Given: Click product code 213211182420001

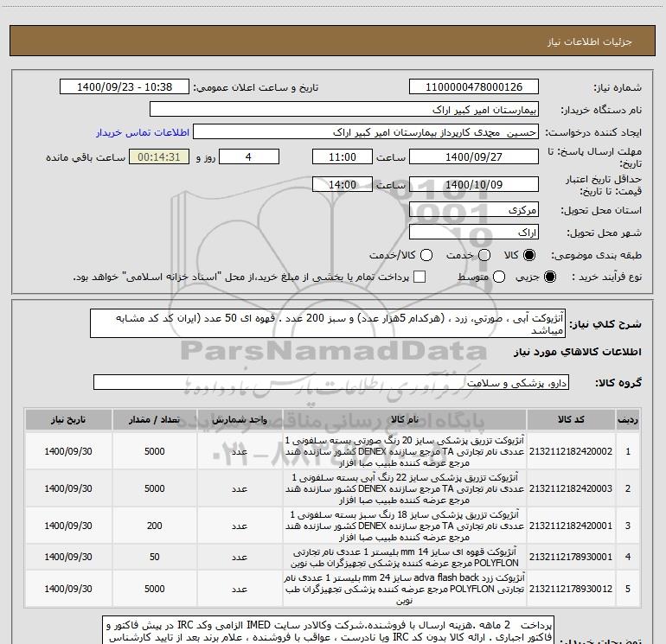Looking at the screenshot, I should tap(571, 526).
